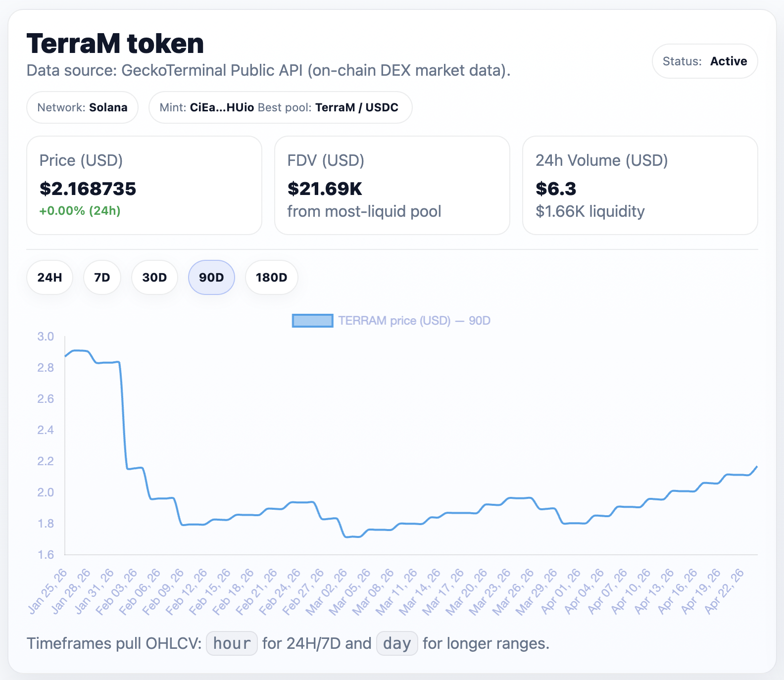
Task: Click the 'day' code tag in footer
Action: click(397, 643)
